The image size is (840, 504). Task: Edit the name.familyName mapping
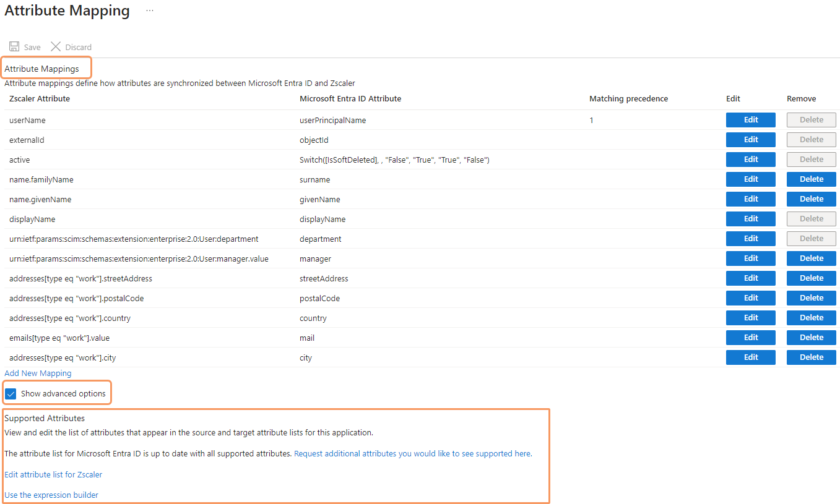(x=750, y=179)
